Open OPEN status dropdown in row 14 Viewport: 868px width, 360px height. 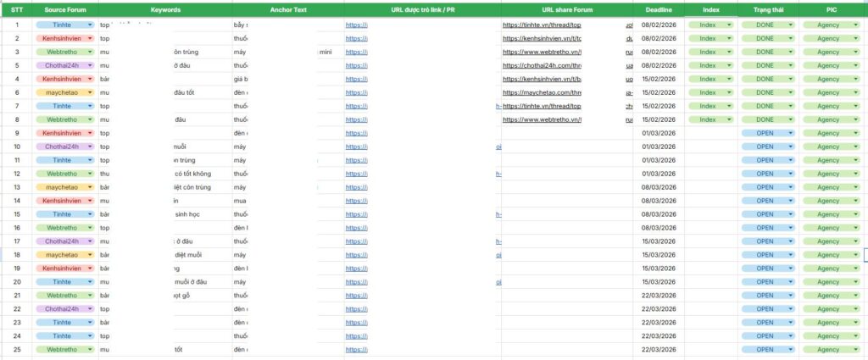[768, 201]
